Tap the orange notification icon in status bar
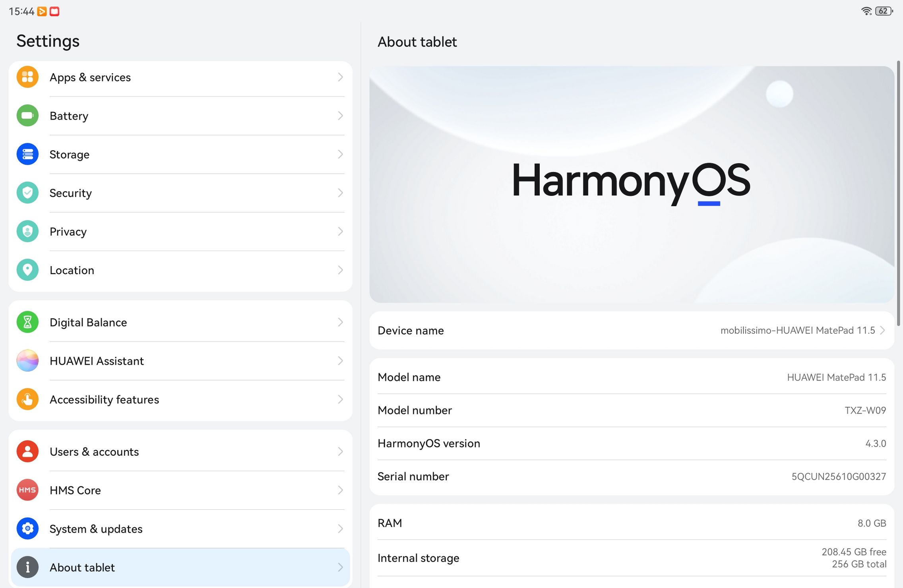 [x=42, y=12]
